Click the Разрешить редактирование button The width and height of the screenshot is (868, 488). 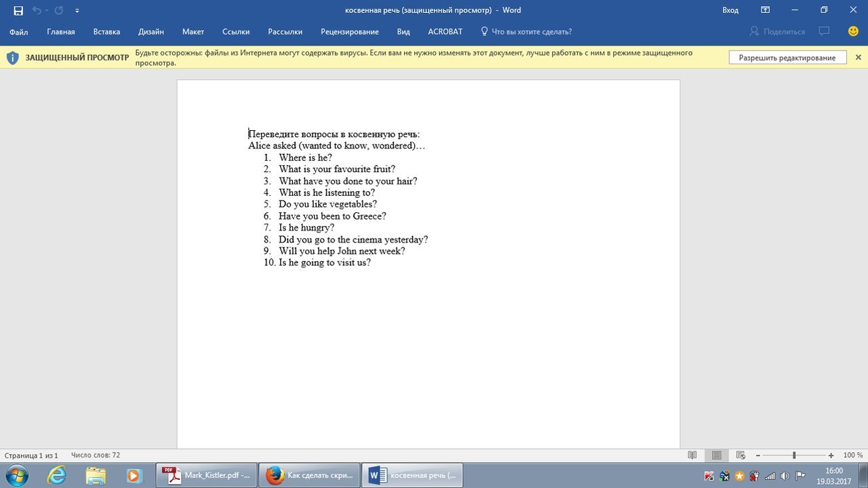pos(787,58)
